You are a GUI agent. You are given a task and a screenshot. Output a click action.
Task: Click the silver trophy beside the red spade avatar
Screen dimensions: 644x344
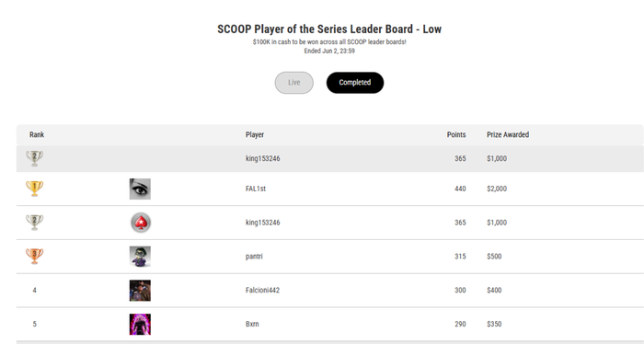tap(35, 223)
